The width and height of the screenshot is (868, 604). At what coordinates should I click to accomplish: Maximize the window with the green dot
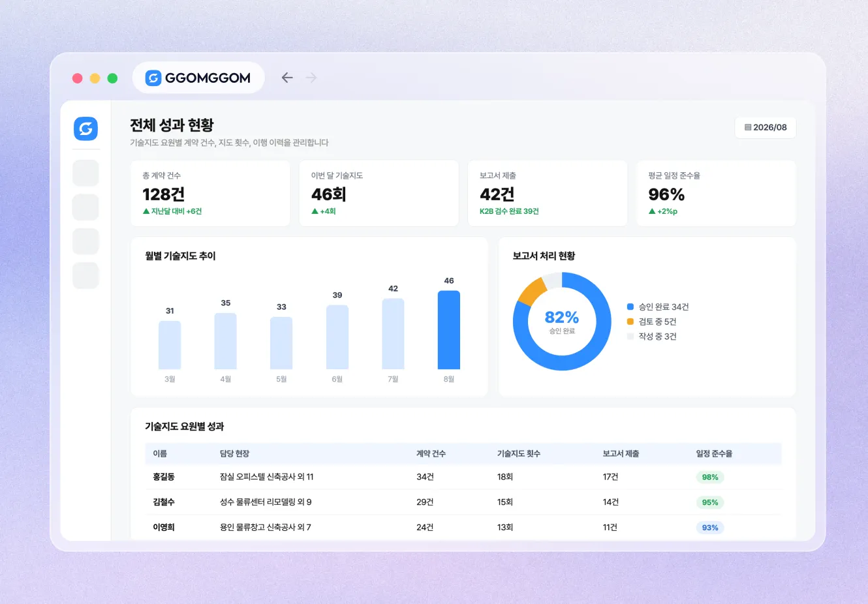(112, 78)
